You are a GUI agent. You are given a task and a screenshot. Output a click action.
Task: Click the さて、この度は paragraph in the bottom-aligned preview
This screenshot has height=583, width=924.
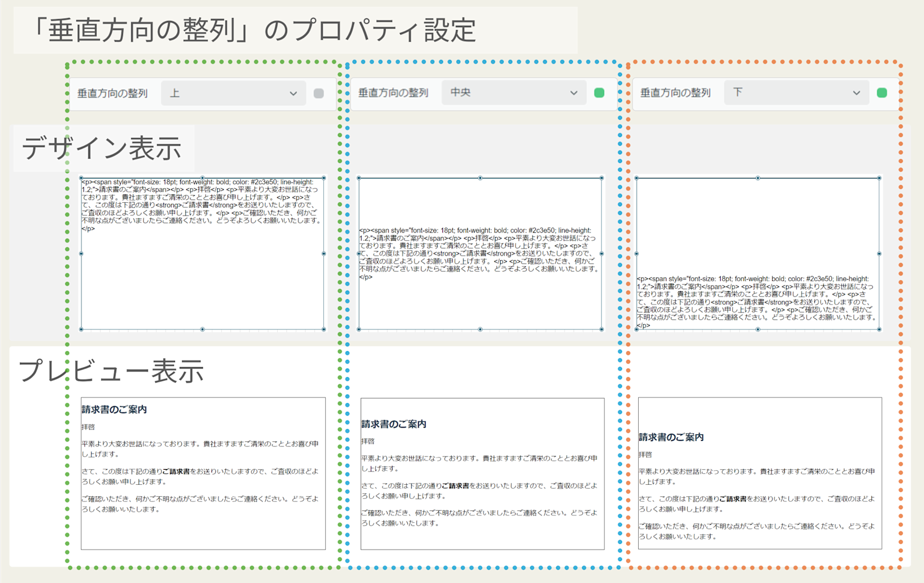pos(757,504)
